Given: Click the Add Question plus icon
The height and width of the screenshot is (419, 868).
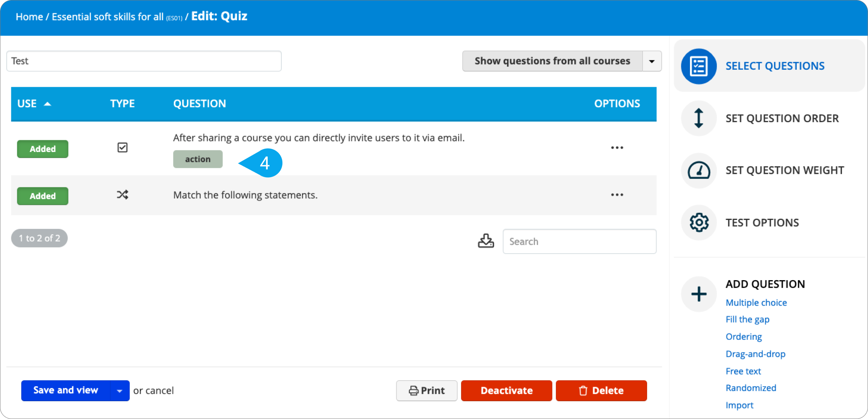Looking at the screenshot, I should click(x=698, y=294).
